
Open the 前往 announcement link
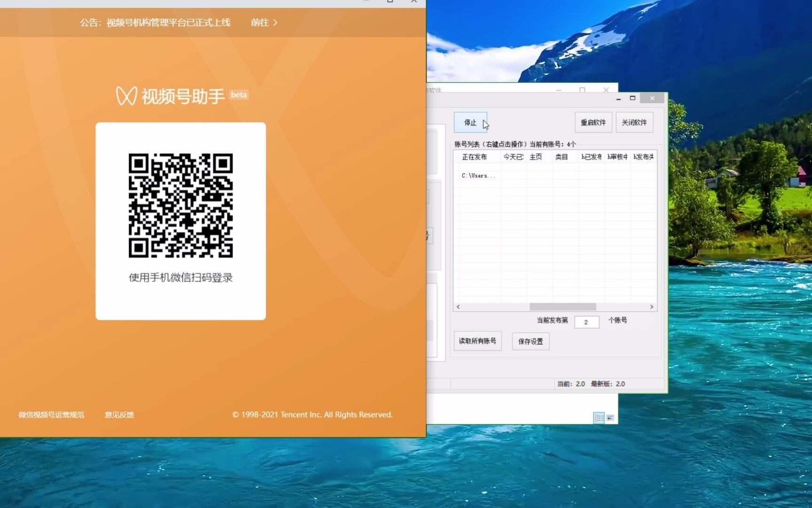(x=259, y=22)
